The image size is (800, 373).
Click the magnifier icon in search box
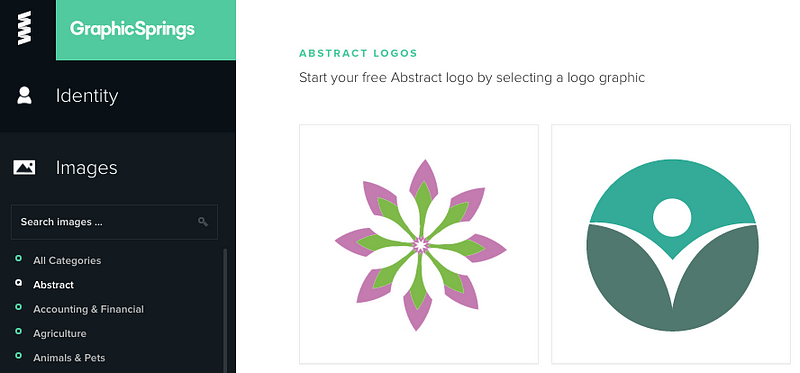[x=203, y=221]
